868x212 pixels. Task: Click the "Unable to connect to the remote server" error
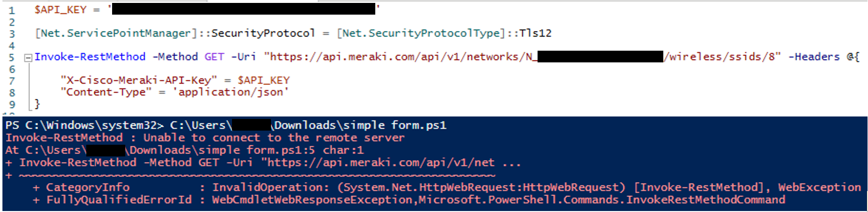(x=273, y=138)
